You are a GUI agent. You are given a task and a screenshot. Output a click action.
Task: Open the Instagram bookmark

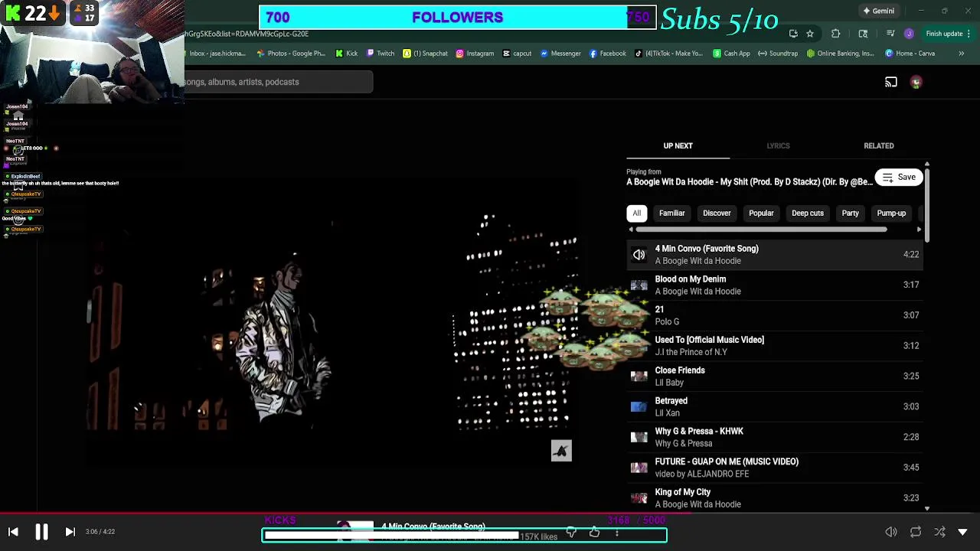(475, 54)
